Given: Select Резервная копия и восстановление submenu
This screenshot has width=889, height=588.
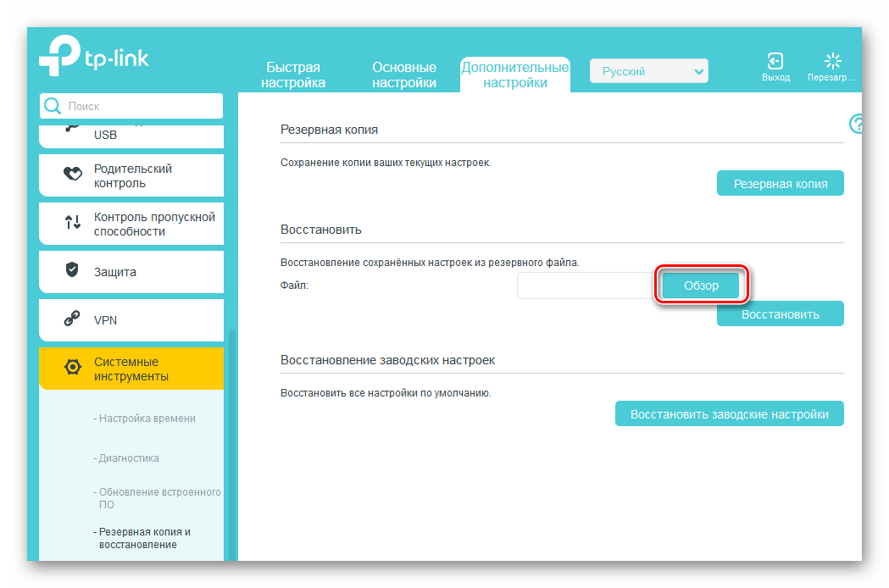Looking at the screenshot, I should 142,538.
